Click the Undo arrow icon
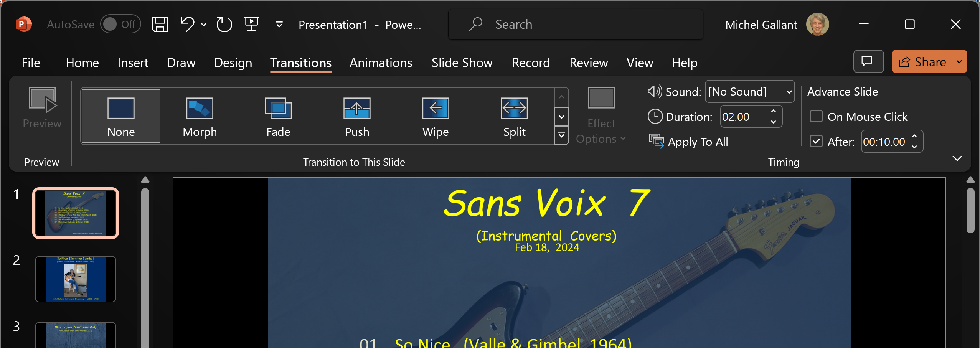Image resolution: width=980 pixels, height=348 pixels. [x=187, y=25]
